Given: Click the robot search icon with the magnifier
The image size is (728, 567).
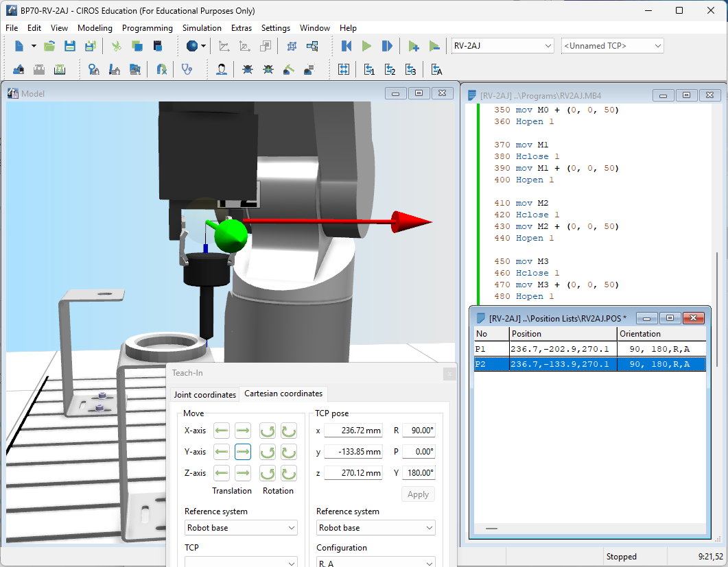Looking at the screenshot, I should (94, 70).
